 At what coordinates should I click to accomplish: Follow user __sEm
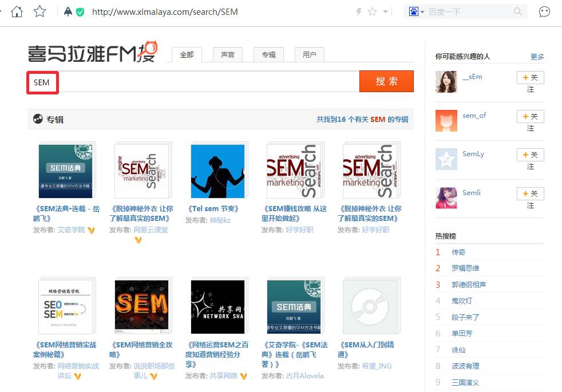click(x=531, y=78)
